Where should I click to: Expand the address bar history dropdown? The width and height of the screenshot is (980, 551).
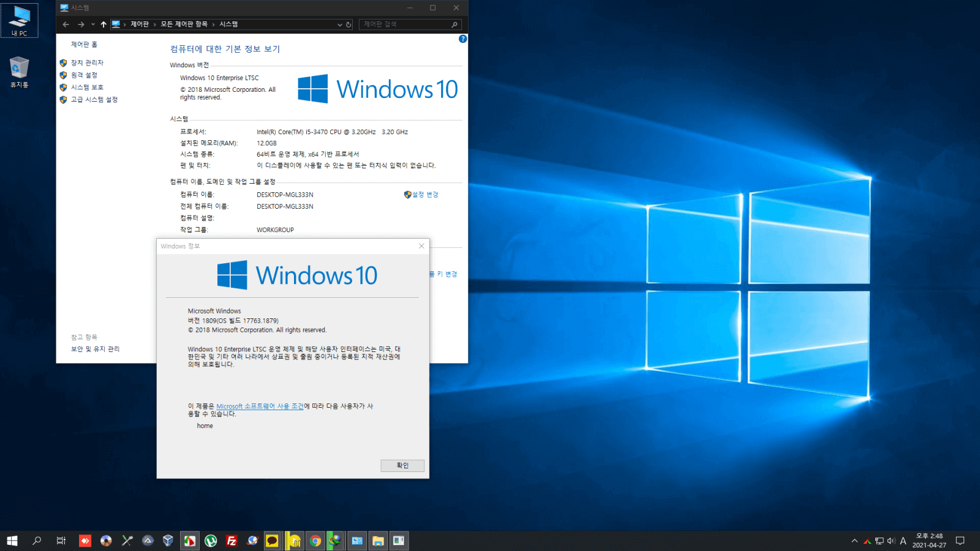click(x=339, y=24)
